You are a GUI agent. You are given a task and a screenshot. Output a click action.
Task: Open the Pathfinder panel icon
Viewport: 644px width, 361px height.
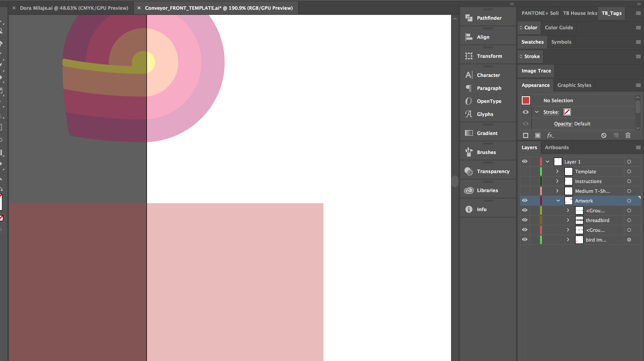click(469, 18)
